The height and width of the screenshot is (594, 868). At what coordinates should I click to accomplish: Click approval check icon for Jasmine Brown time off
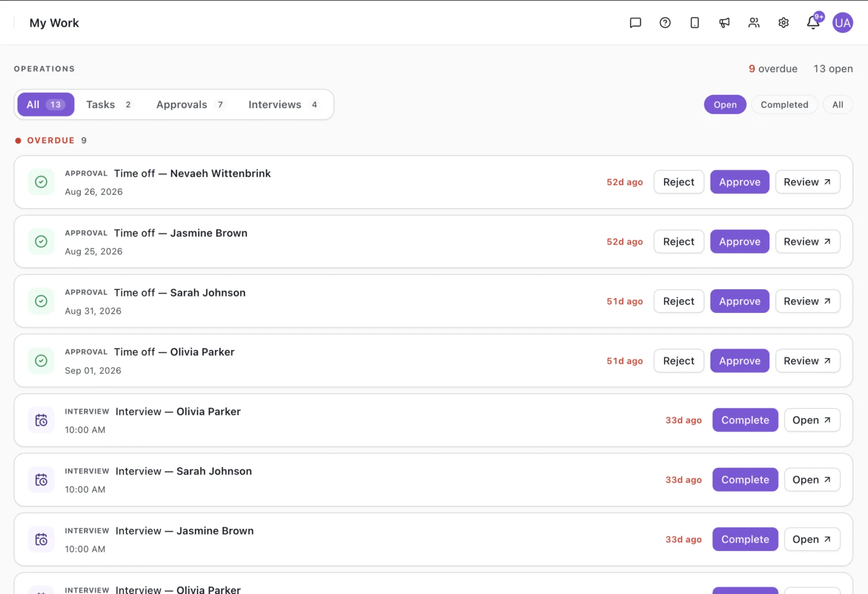pyautogui.click(x=41, y=242)
